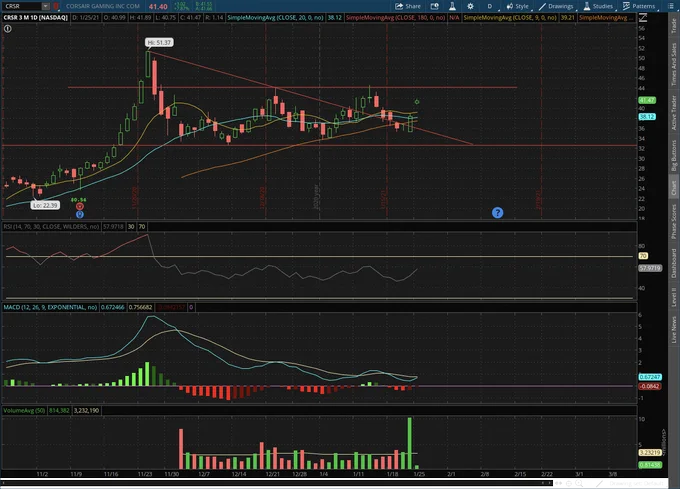The width and height of the screenshot is (680, 489).
Task: Click the Lo: 22.39 price bubble
Action: (x=45, y=205)
